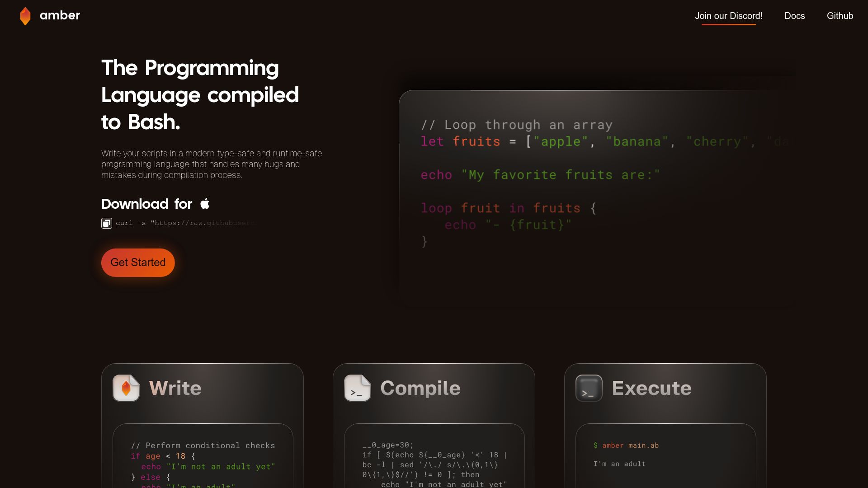Click the description paragraph about type-safe scripts
Viewport: 868px width, 488px height.
pos(212,164)
